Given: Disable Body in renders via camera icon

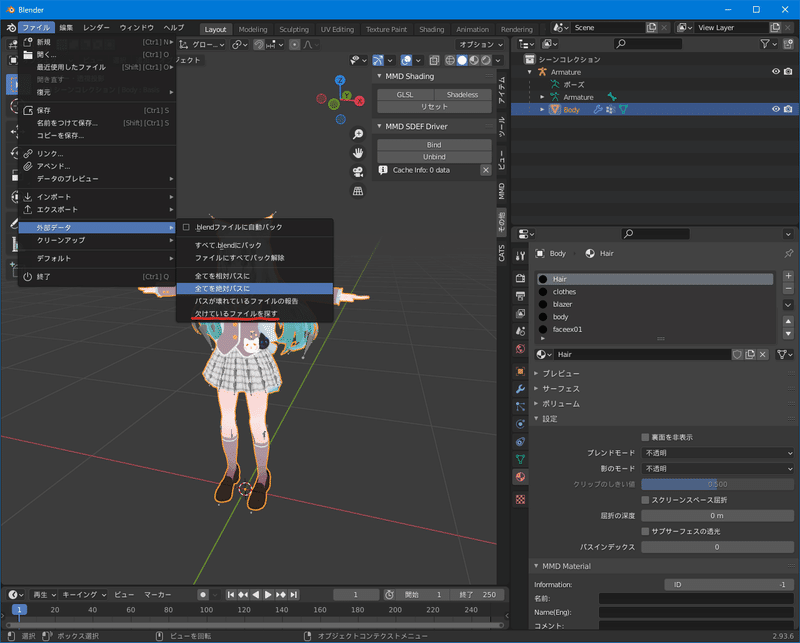Looking at the screenshot, I should click(788, 109).
